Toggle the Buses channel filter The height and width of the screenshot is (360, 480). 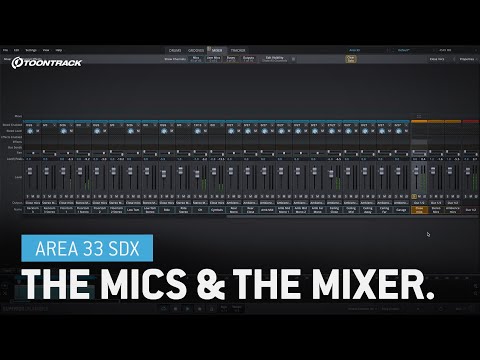click(231, 59)
